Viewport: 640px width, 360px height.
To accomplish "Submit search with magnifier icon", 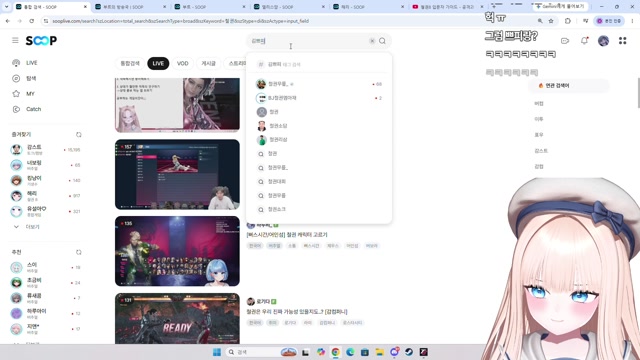I will (382, 41).
